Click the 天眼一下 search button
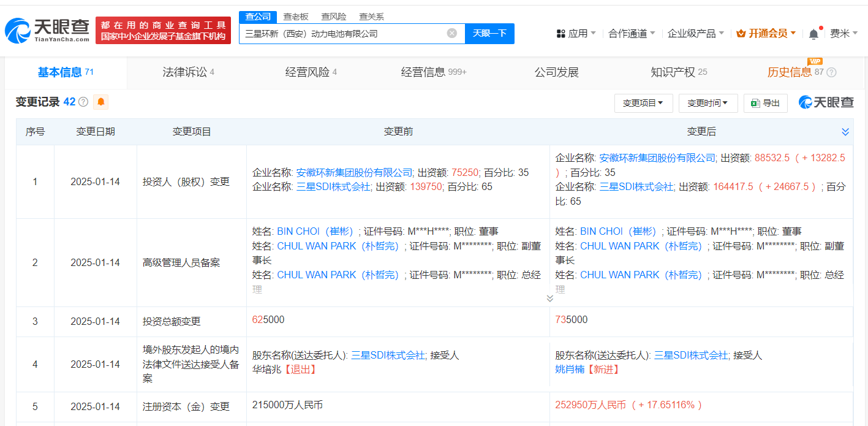Viewport: 868px width, 426px height. [x=489, y=33]
